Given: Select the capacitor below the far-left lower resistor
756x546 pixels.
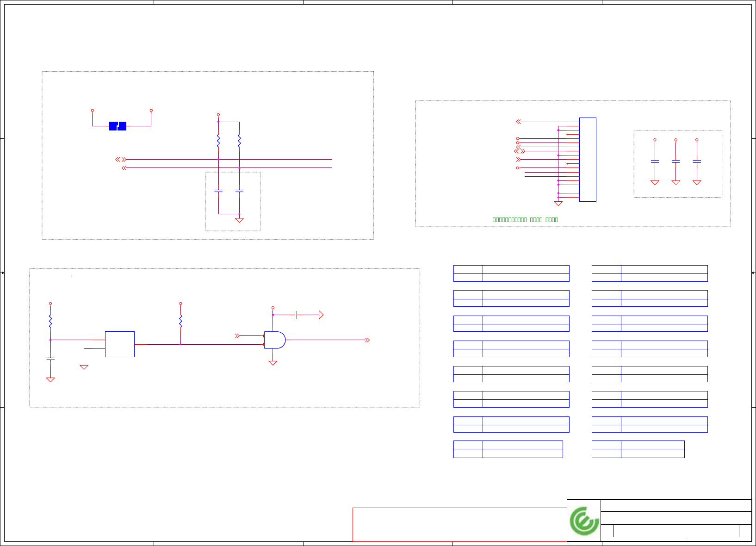Looking at the screenshot, I should 50,359.
